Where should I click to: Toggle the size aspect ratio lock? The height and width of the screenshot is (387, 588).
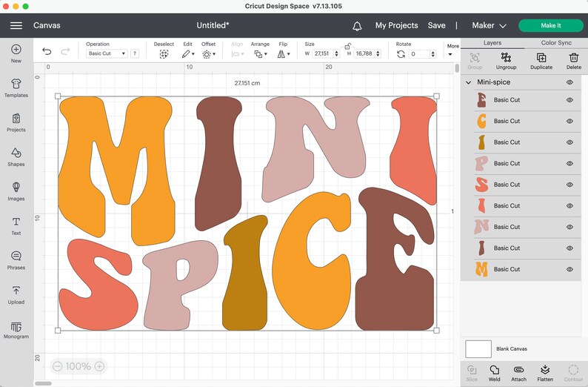pyautogui.click(x=347, y=47)
